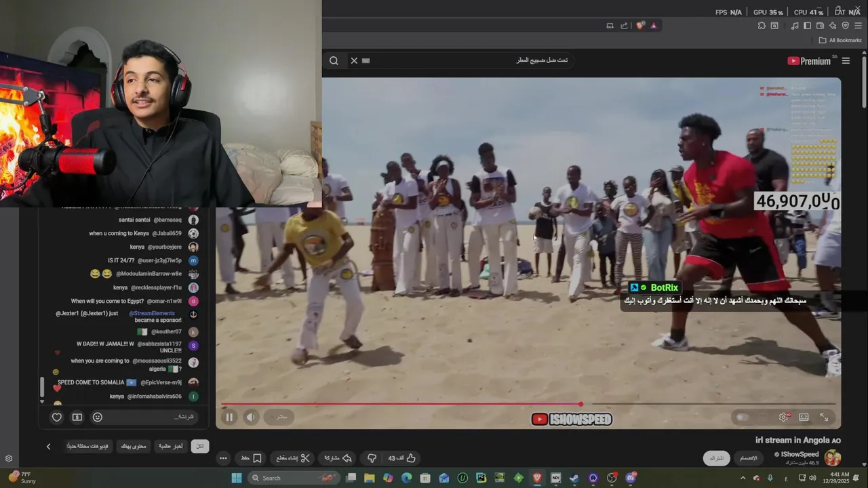868x488 pixels.
Task: Pause the YouTube live video
Action: [229, 418]
